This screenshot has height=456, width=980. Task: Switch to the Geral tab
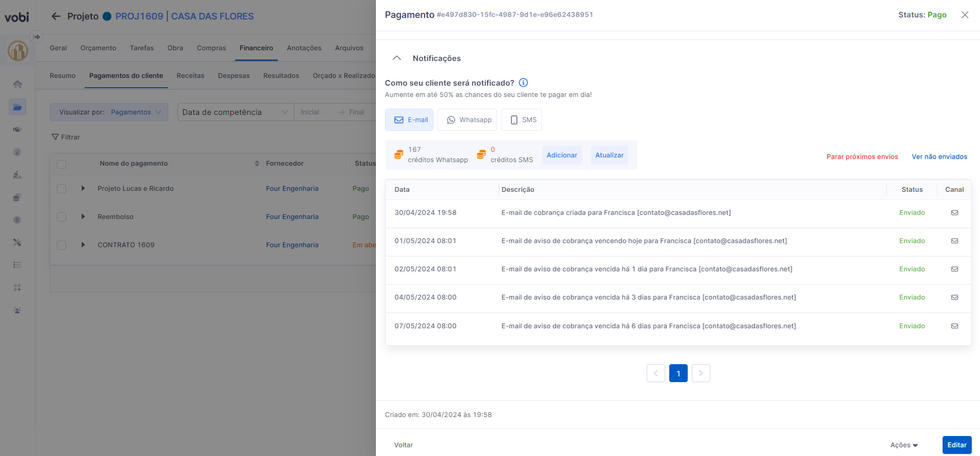pyautogui.click(x=58, y=48)
